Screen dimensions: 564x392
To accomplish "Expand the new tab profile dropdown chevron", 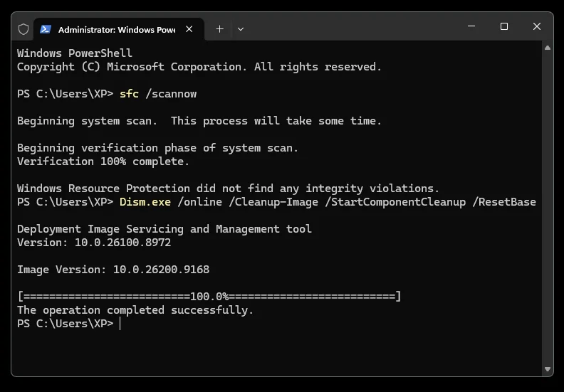I will tap(241, 29).
